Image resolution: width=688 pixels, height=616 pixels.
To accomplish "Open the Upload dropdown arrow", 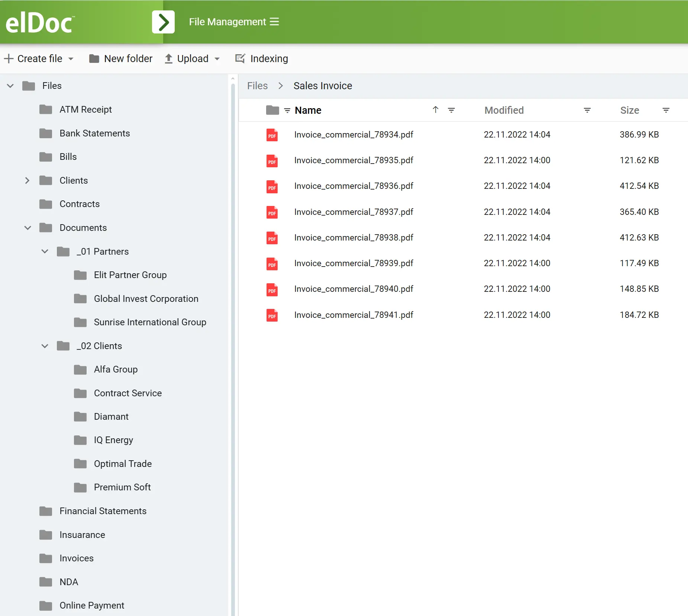I will pos(217,59).
